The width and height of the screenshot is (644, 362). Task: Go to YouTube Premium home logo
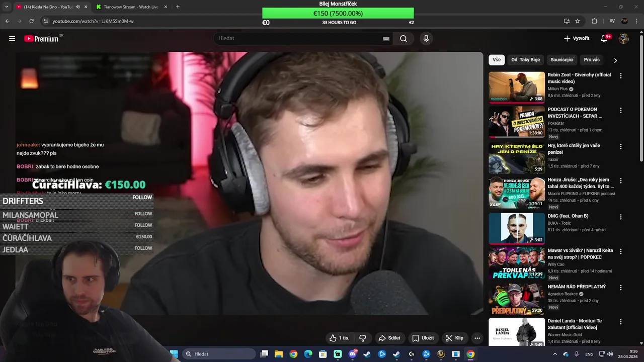(41, 39)
